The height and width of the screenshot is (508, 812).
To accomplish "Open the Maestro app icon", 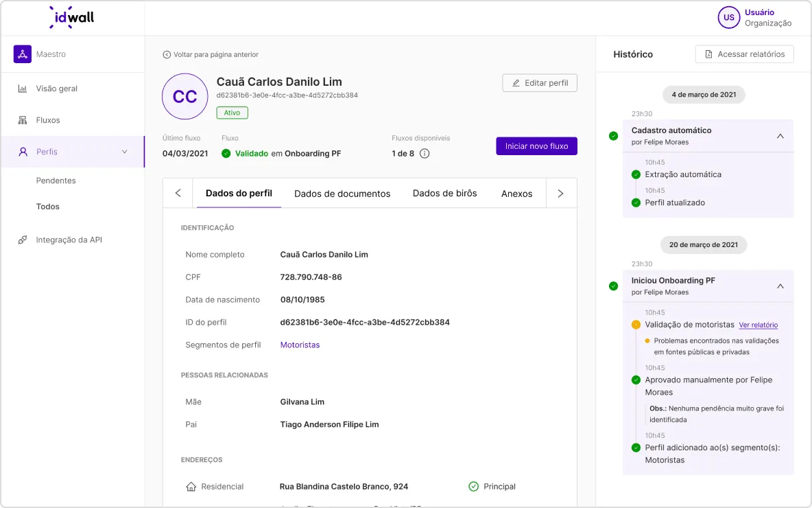I will pyautogui.click(x=23, y=54).
